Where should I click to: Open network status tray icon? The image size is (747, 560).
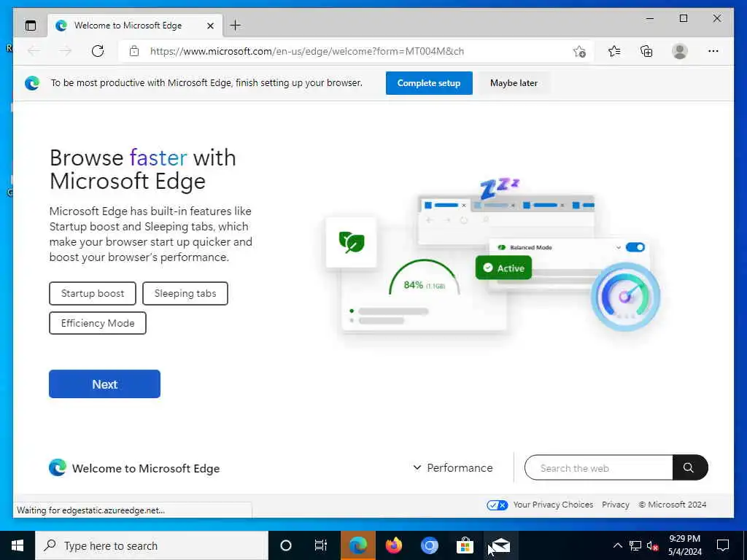(635, 545)
